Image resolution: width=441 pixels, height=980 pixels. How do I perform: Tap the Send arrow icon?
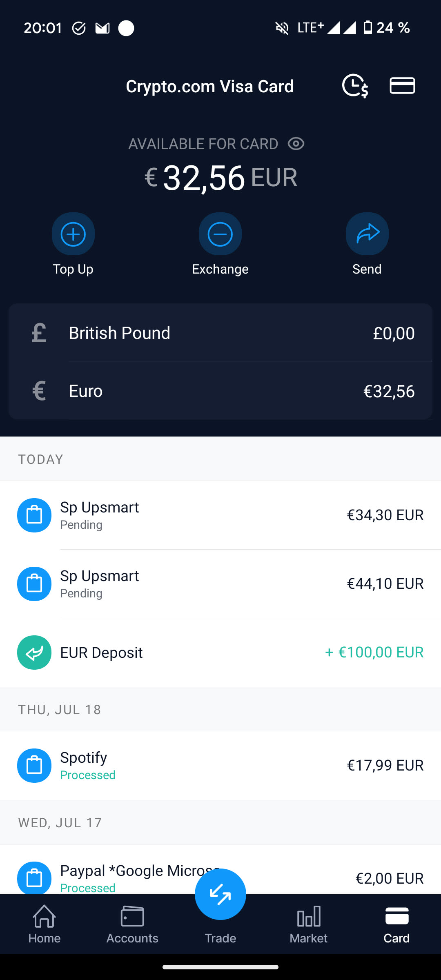point(367,234)
